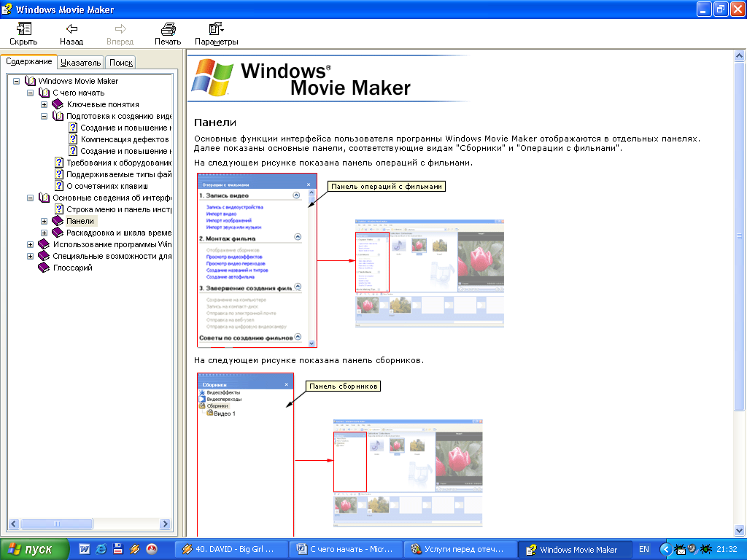The image size is (747, 560).
Task: Launch Word from the quick launch bar
Action: [x=85, y=549]
